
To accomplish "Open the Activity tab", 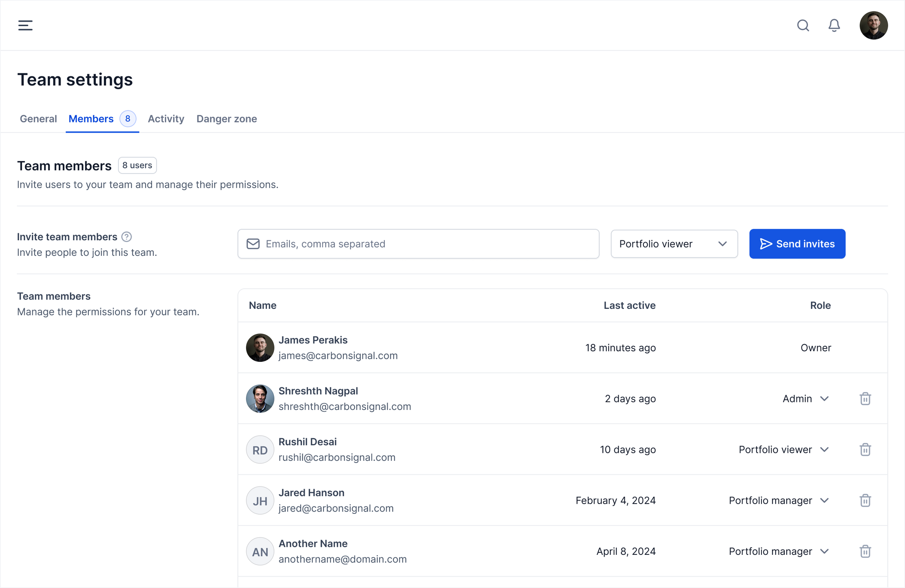I will click(x=166, y=119).
